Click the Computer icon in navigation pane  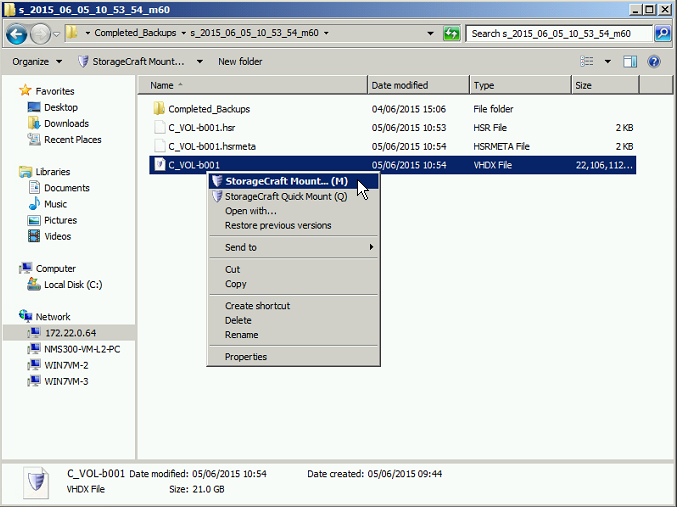click(25, 268)
